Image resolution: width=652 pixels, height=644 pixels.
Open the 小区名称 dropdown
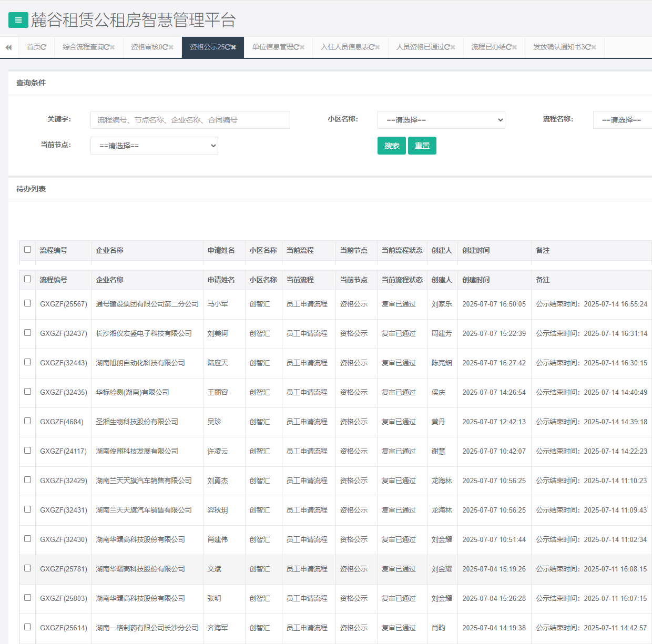[441, 120]
